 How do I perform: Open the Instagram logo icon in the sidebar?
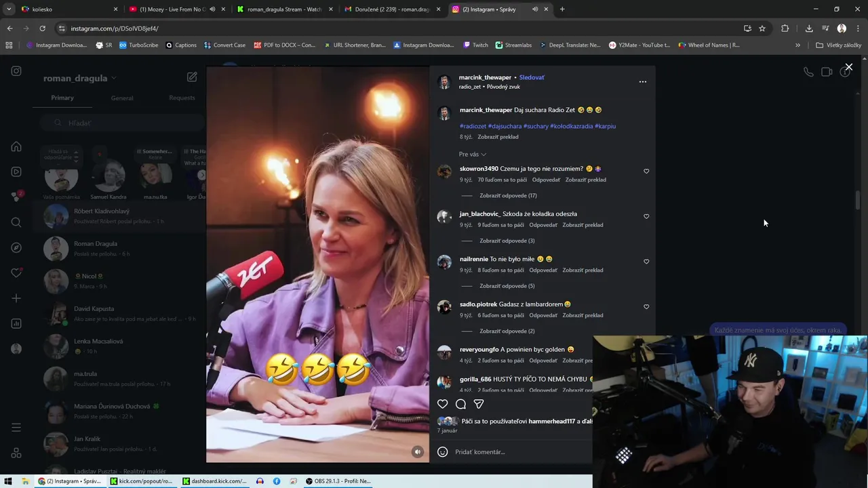pos(16,71)
